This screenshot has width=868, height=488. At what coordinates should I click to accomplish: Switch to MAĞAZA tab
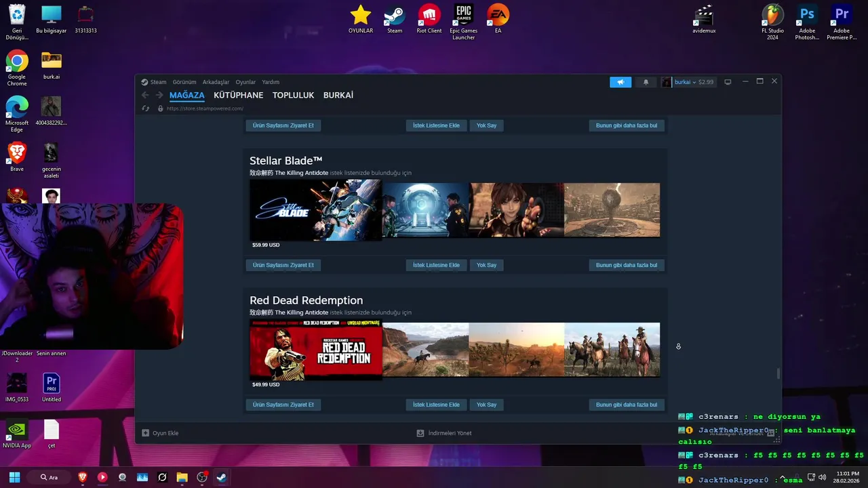tap(186, 96)
